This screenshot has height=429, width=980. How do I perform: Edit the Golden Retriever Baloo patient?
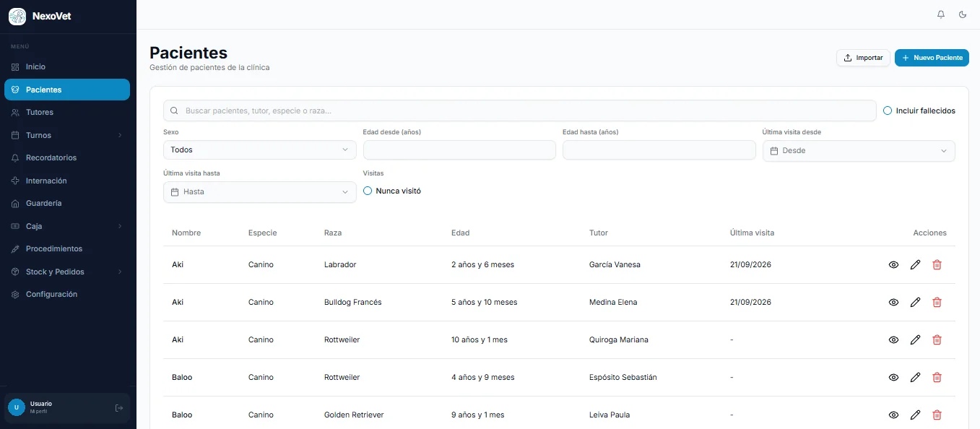(x=915, y=415)
